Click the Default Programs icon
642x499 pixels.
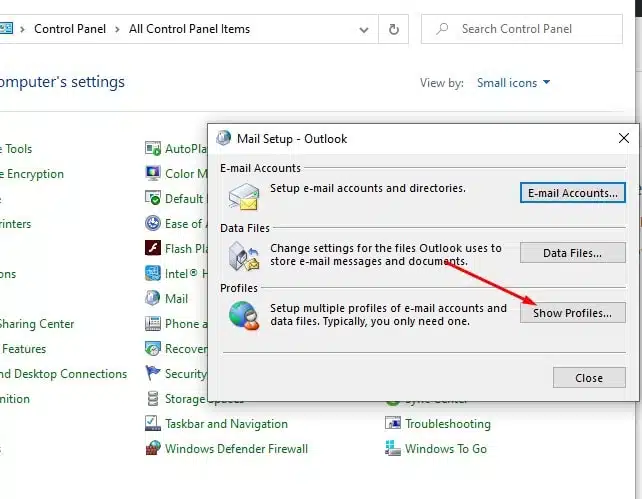(153, 199)
